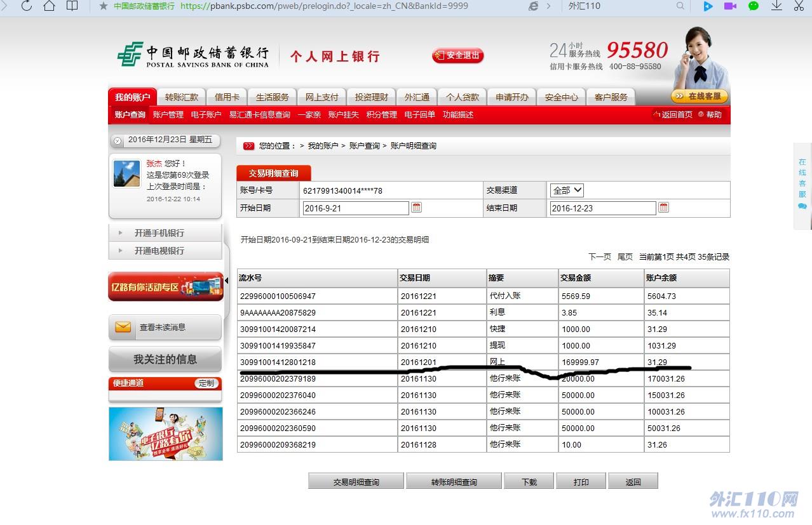
Task: Open the unread messages envelope icon
Action: 123,327
